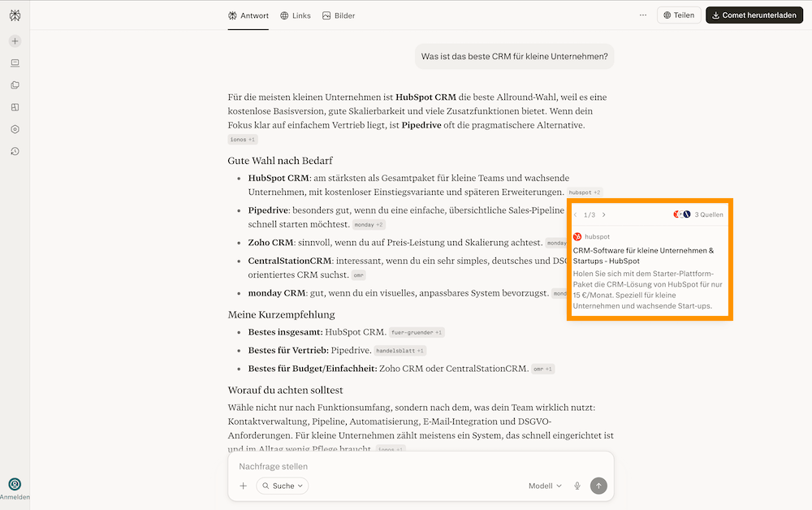Click bold 'Pipedrive' in the intro paragraph
812x510 pixels.
point(421,125)
